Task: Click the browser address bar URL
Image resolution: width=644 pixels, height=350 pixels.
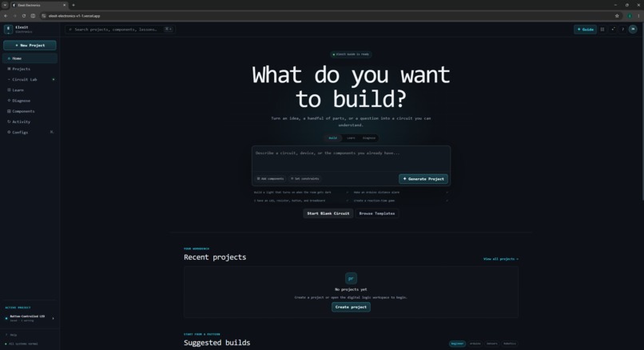Action: [74, 16]
